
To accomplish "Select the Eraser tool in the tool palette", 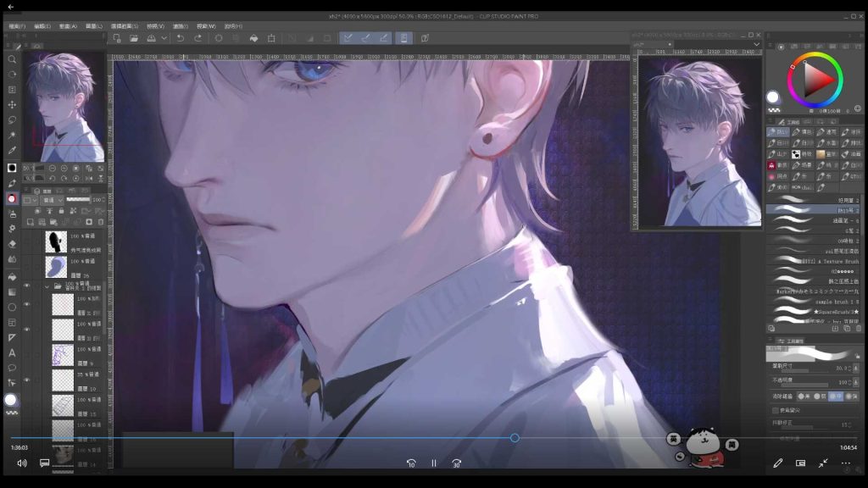I will click(x=12, y=243).
